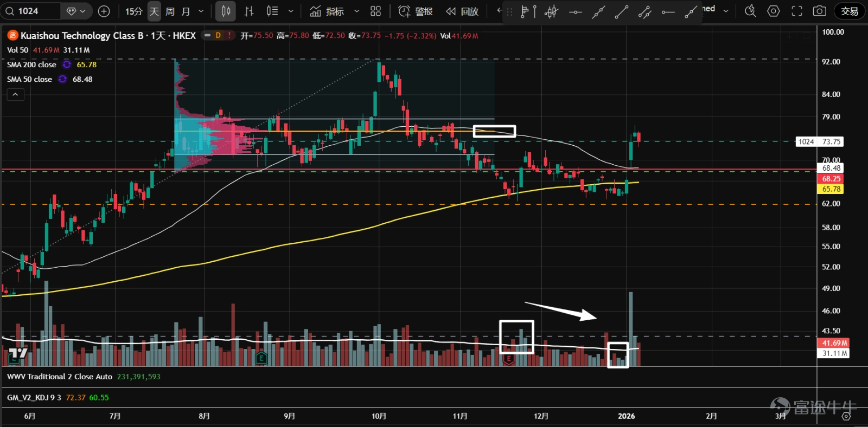The image size is (868, 427).
Task: Select the 月 monthly timeframe
Action: click(186, 11)
